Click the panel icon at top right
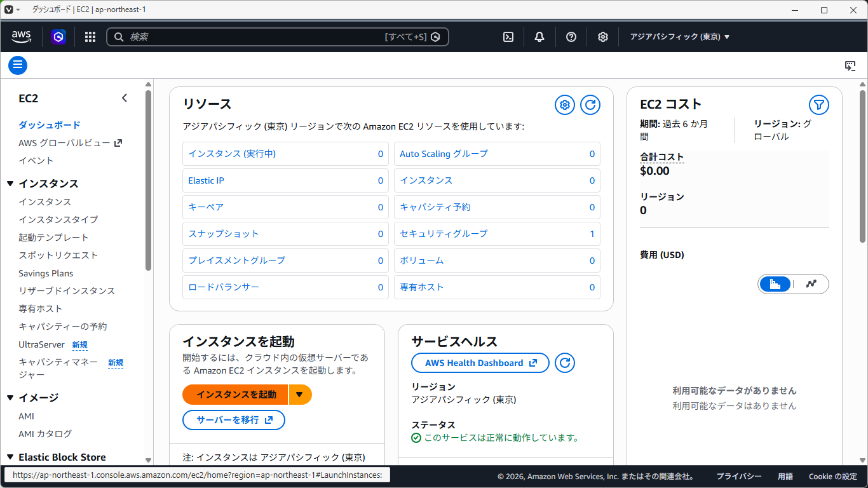Viewport: 868px width, 488px height. point(850,65)
